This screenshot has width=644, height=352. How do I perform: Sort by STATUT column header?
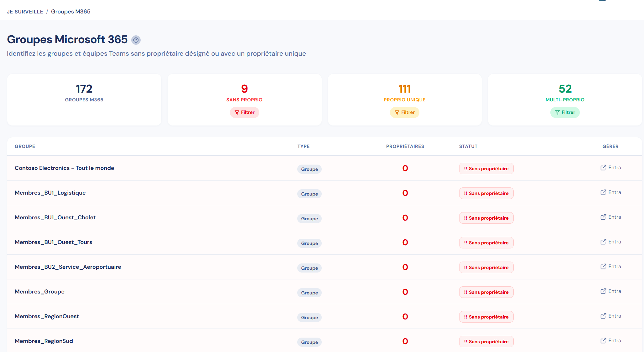click(468, 146)
